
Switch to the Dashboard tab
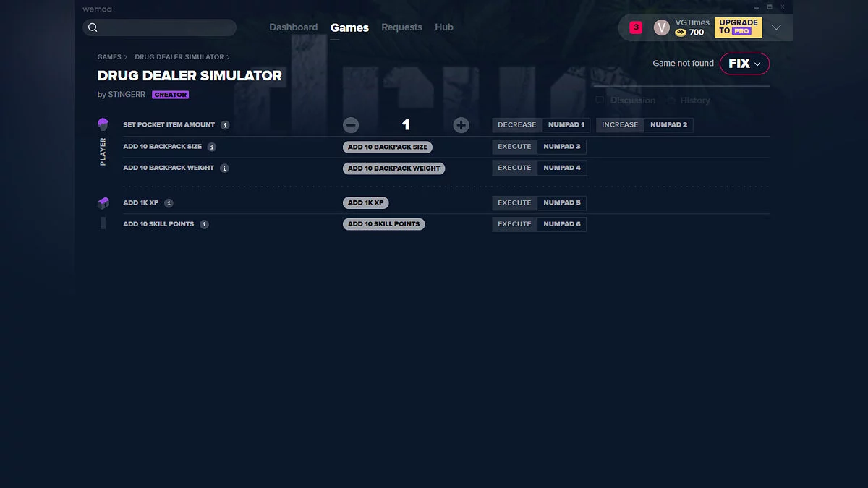click(x=294, y=27)
